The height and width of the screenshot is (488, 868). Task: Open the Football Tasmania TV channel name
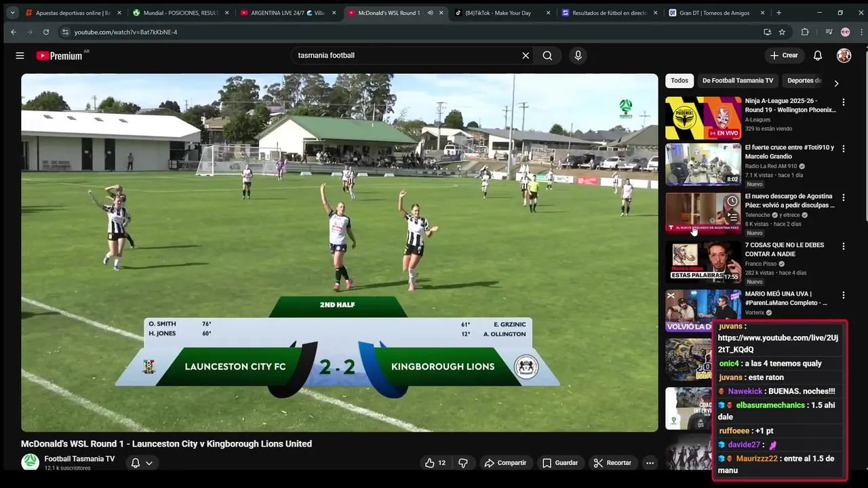[x=79, y=459]
